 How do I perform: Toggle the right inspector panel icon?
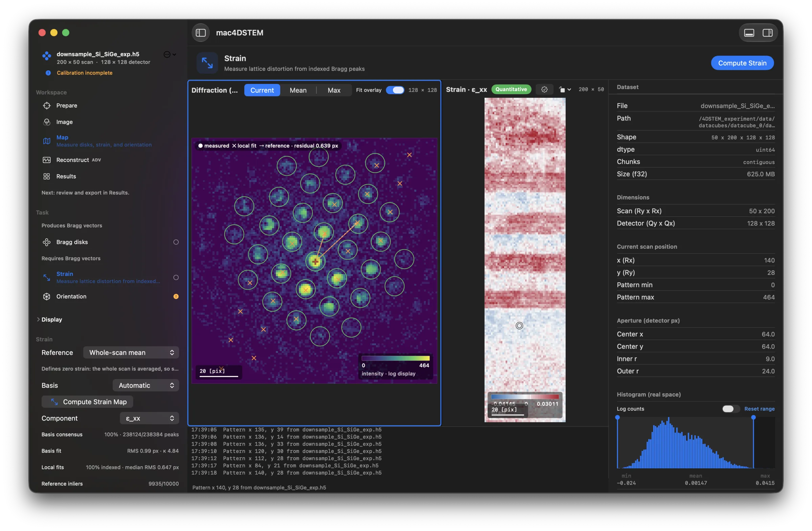tap(768, 33)
